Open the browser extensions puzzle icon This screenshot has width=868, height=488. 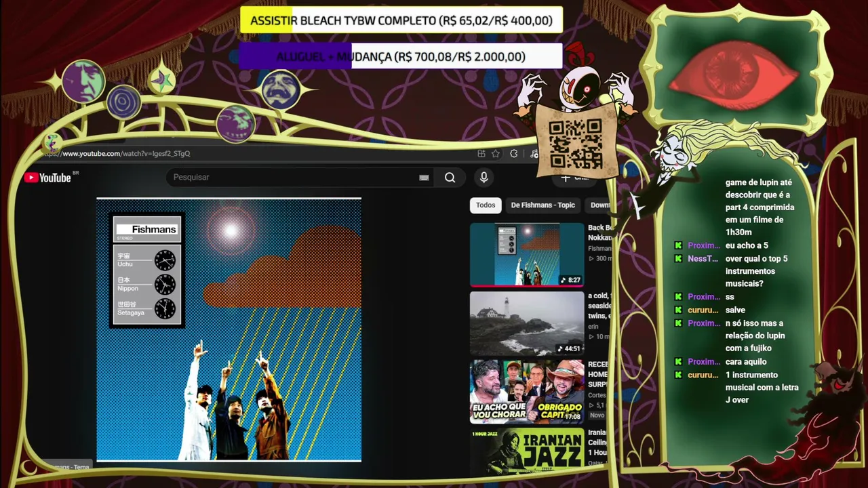[514, 154]
